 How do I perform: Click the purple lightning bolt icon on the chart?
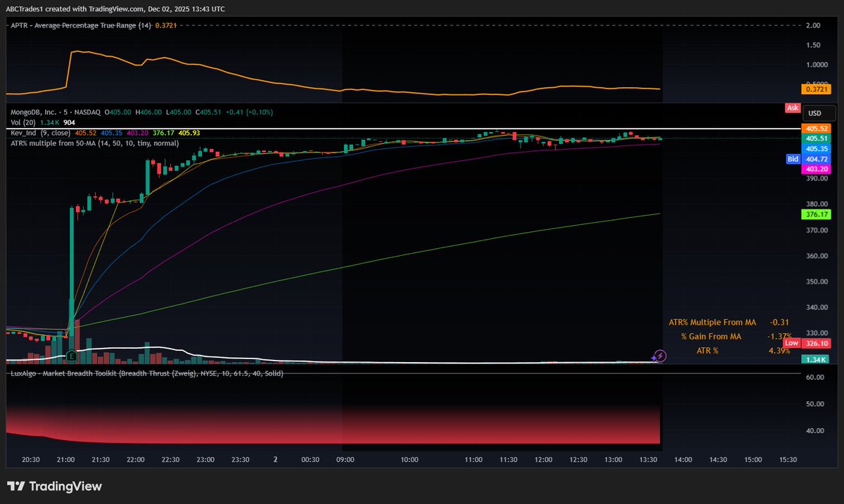(659, 357)
